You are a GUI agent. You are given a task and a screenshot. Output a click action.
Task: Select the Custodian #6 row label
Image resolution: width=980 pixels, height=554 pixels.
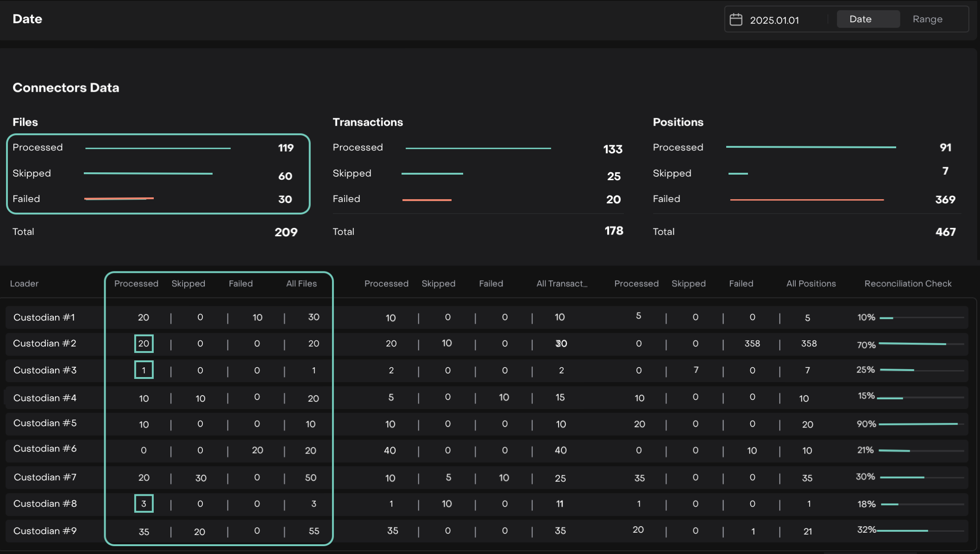coord(45,448)
